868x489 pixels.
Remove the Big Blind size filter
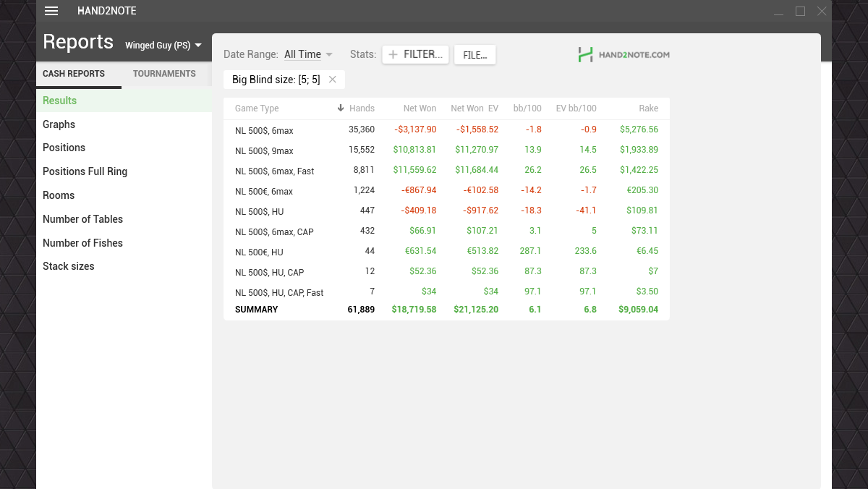click(x=333, y=80)
